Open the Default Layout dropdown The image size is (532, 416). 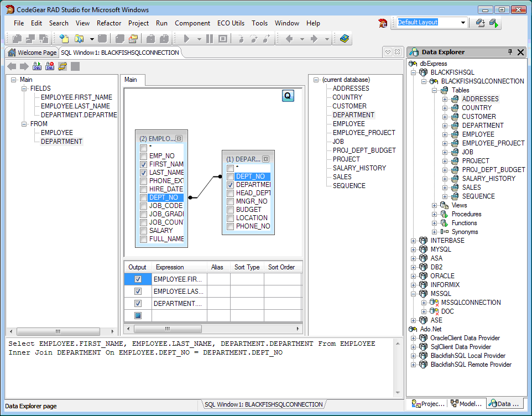[x=463, y=23]
